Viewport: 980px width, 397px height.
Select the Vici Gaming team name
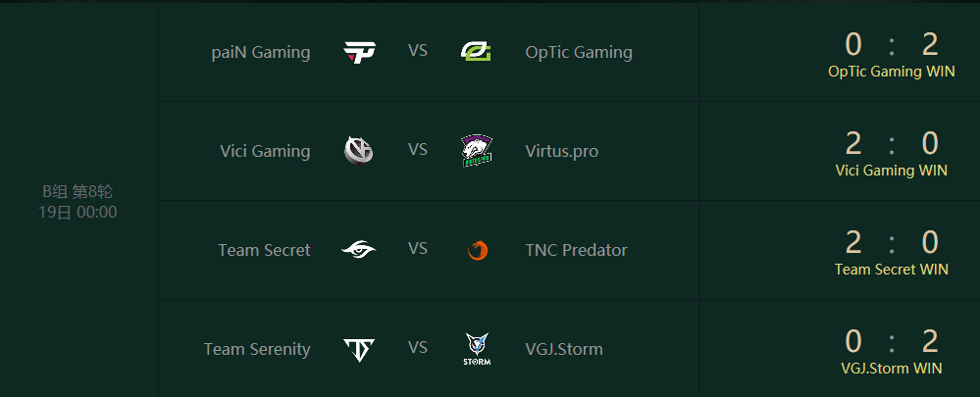pos(265,152)
